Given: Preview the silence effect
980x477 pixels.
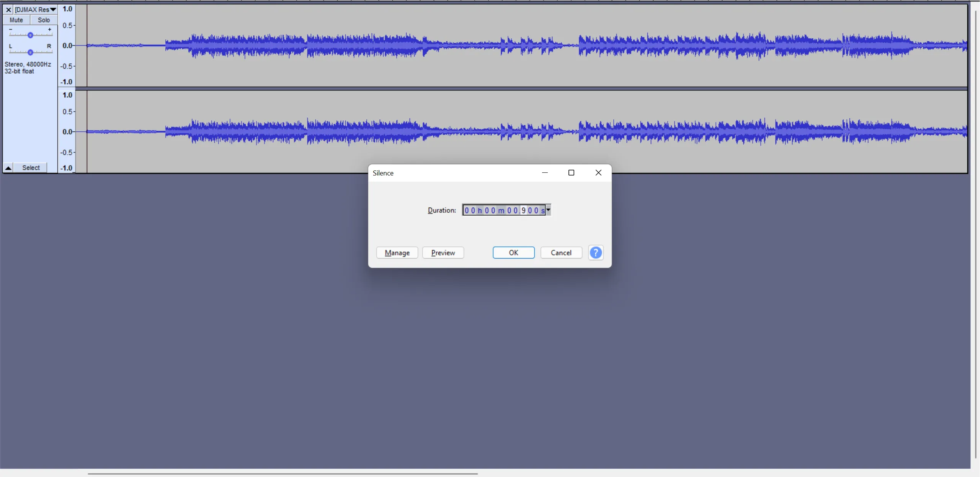Looking at the screenshot, I should [443, 252].
